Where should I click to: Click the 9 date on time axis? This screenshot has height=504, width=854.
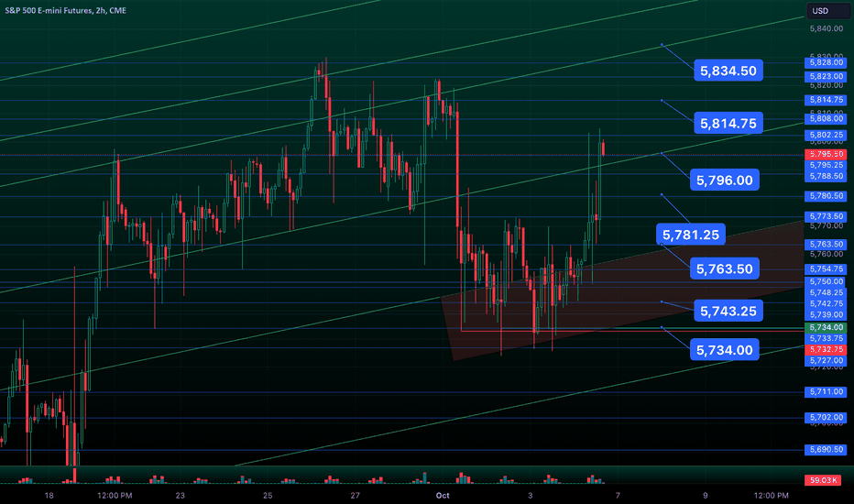706,496
